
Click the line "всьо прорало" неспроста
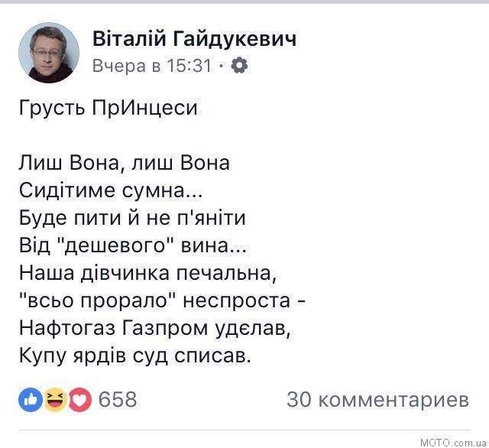point(162,300)
